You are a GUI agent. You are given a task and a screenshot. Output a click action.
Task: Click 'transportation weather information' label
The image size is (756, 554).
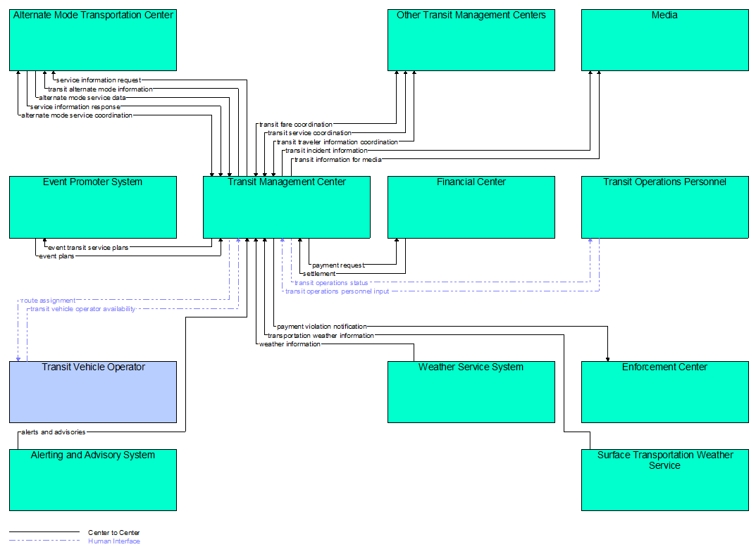(321, 336)
